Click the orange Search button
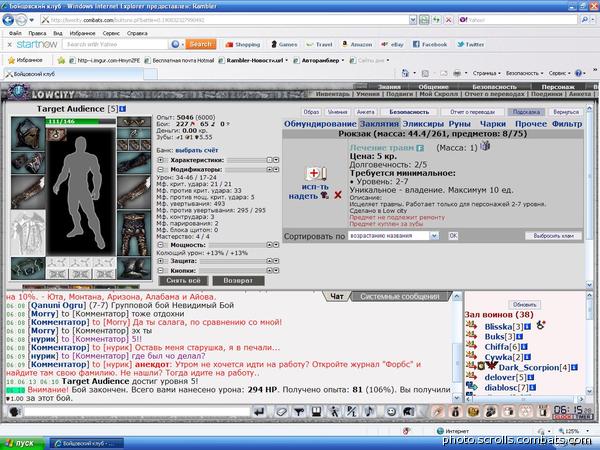The width and height of the screenshot is (600, 450). (201, 44)
